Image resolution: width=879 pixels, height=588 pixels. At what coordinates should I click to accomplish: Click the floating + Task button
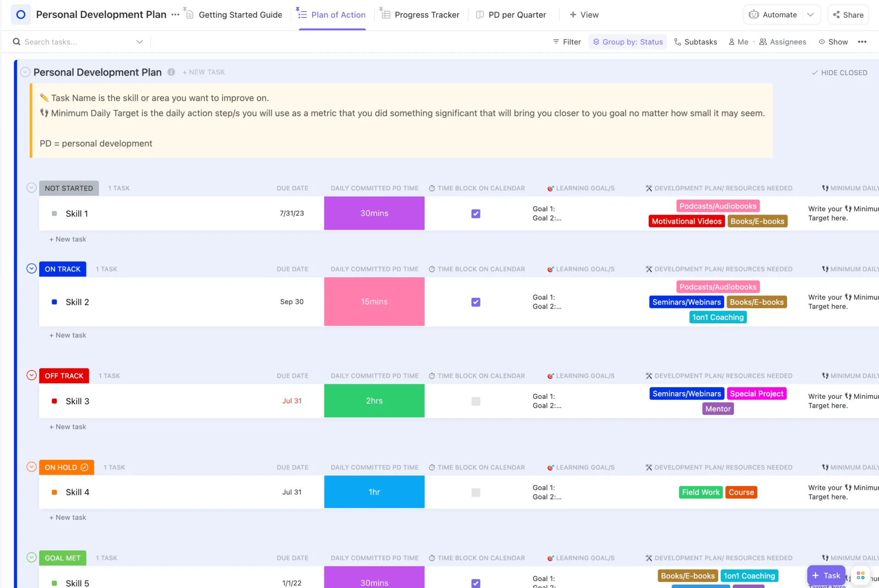(826, 575)
